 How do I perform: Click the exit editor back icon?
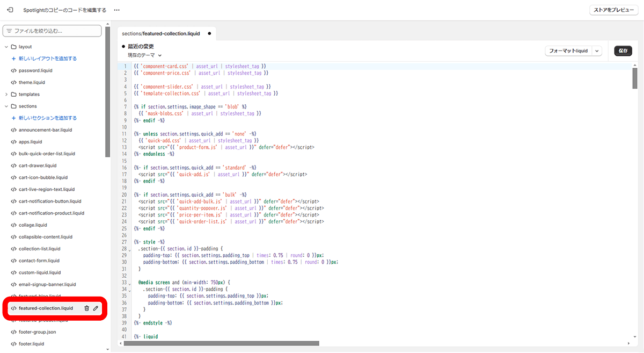point(10,10)
